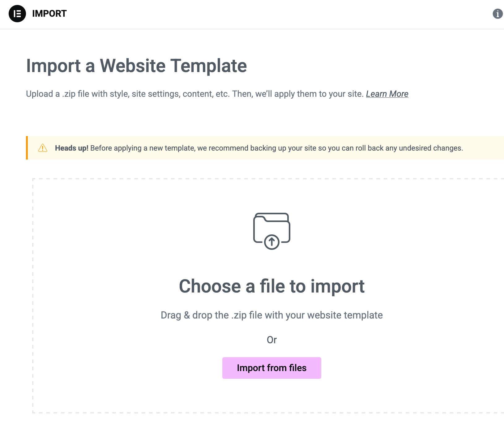Open the Learn More link
This screenshot has width=504, height=436.
pyautogui.click(x=387, y=94)
